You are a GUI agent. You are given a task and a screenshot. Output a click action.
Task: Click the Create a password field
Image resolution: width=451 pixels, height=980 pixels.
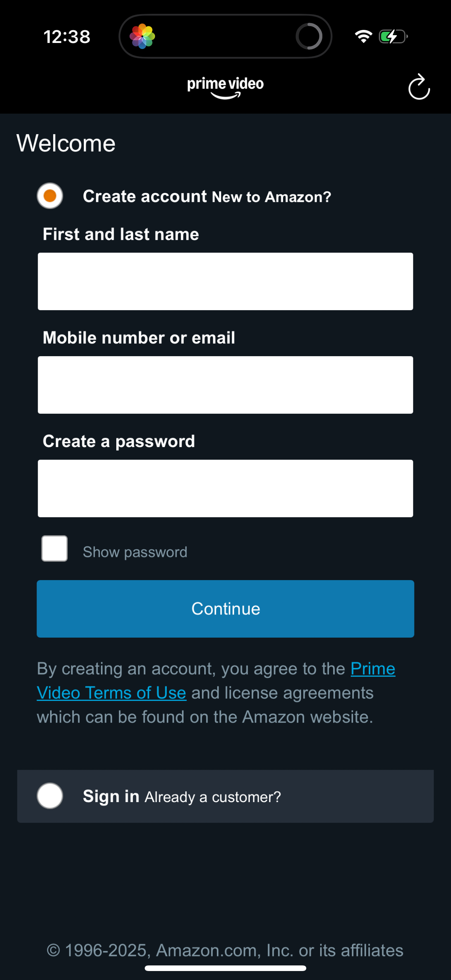coord(225,488)
